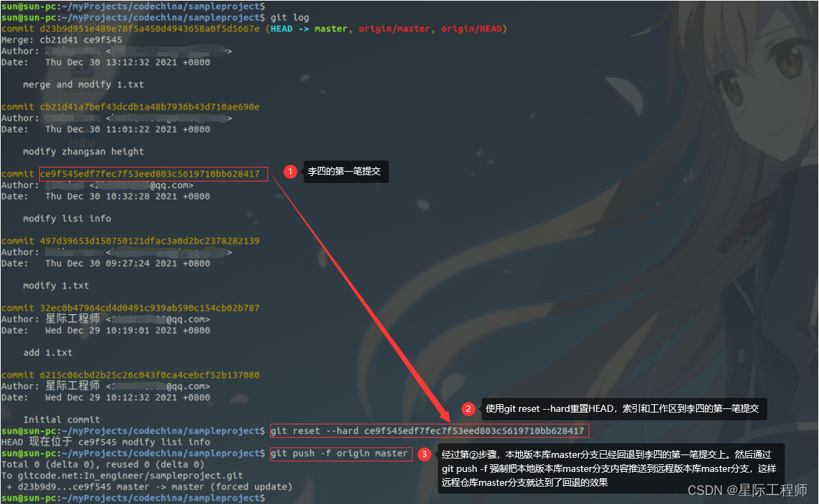Click commit message 'merge and modify 1.txt'
Viewport: 819px width, 504px height.
(x=84, y=84)
